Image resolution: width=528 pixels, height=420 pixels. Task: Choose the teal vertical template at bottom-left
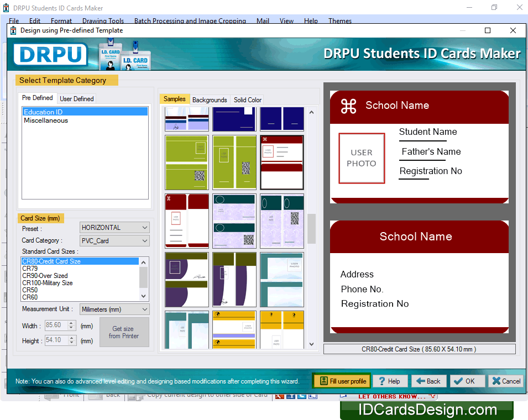(187, 330)
